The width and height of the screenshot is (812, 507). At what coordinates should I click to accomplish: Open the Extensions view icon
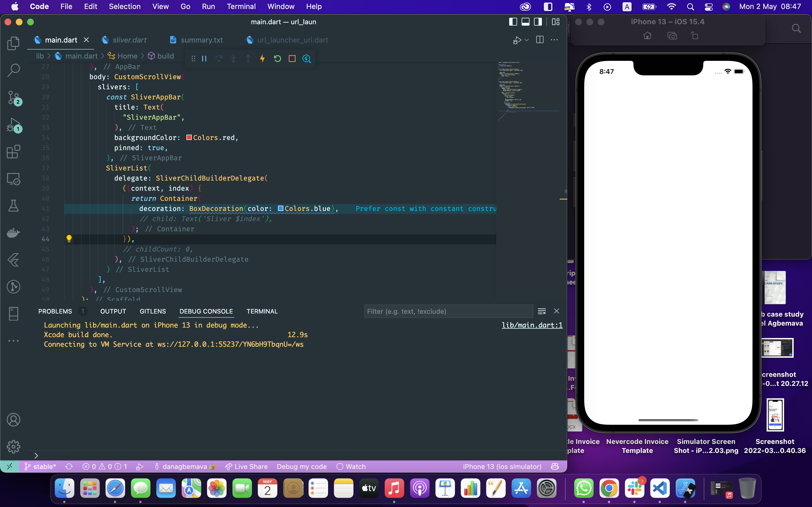[x=14, y=152]
